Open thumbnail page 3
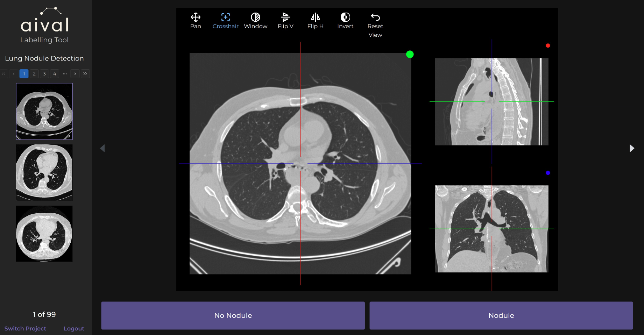The width and height of the screenshot is (644, 335). [44, 74]
